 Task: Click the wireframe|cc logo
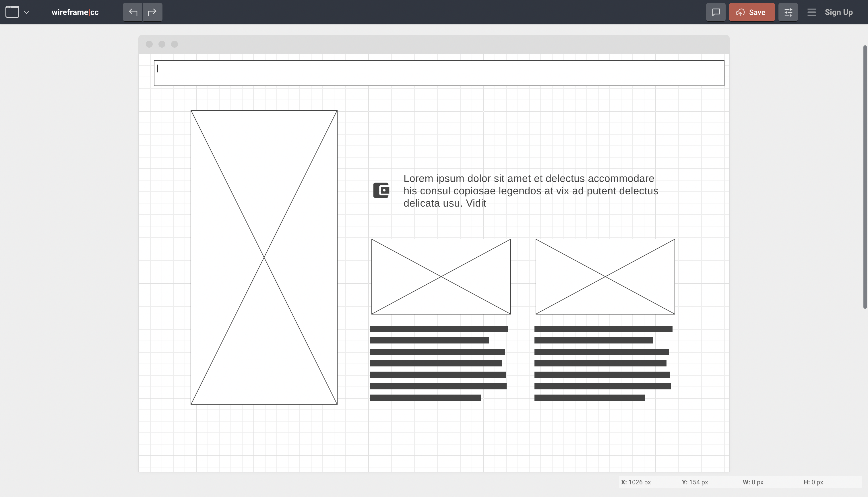(75, 12)
